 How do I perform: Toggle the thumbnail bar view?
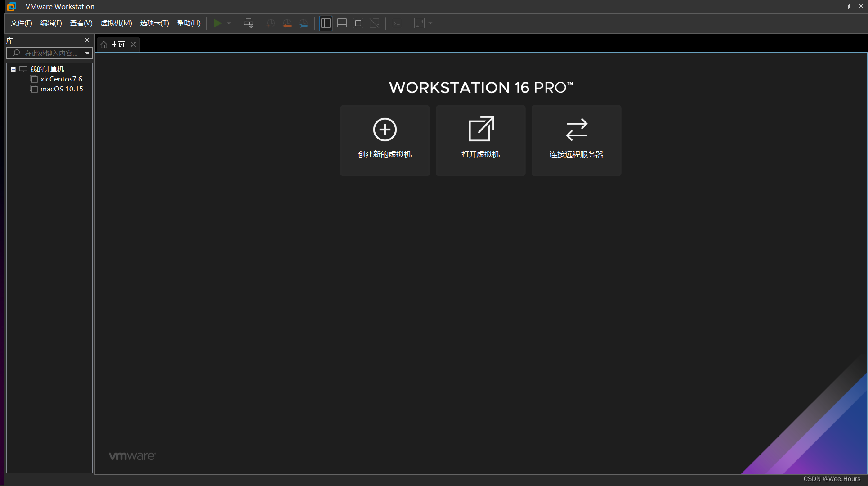(x=342, y=23)
